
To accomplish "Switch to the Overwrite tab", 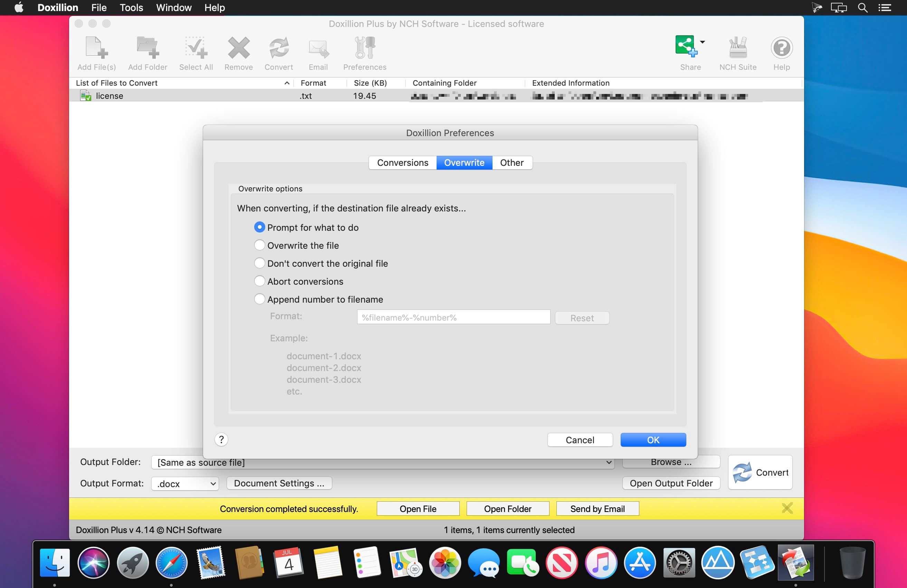I will click(464, 163).
